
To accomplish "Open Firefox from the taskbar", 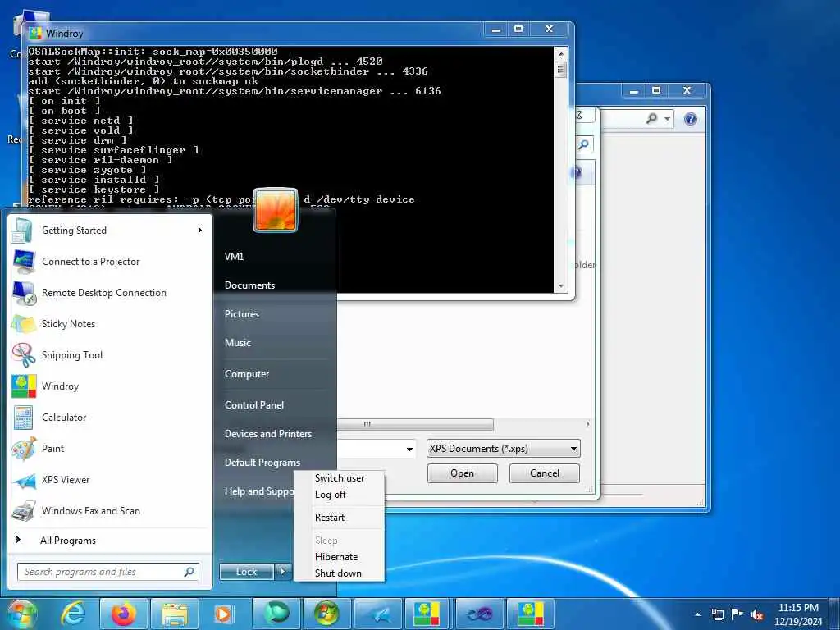I will click(123, 614).
